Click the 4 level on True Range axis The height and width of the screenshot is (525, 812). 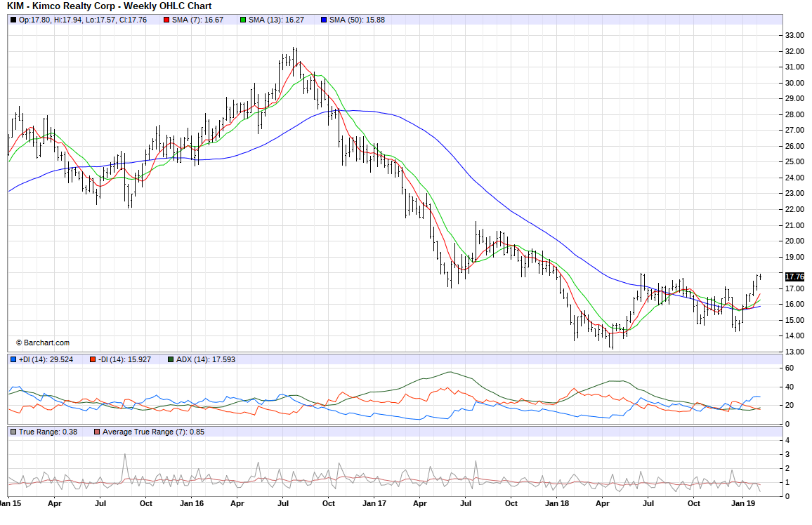click(787, 441)
